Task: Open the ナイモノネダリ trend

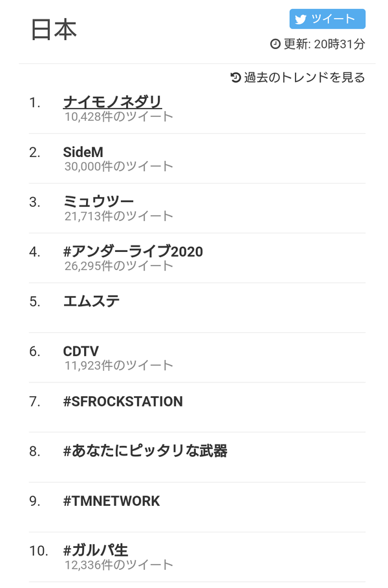Action: click(113, 101)
